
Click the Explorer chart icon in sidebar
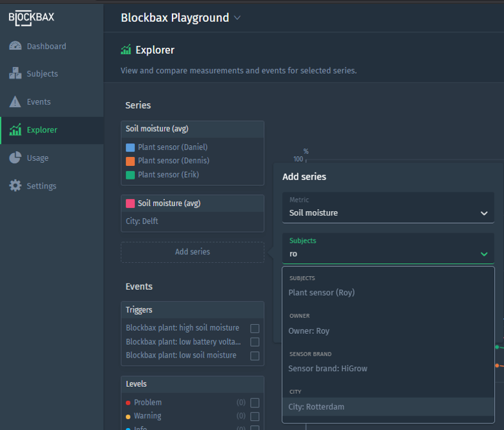tap(15, 130)
